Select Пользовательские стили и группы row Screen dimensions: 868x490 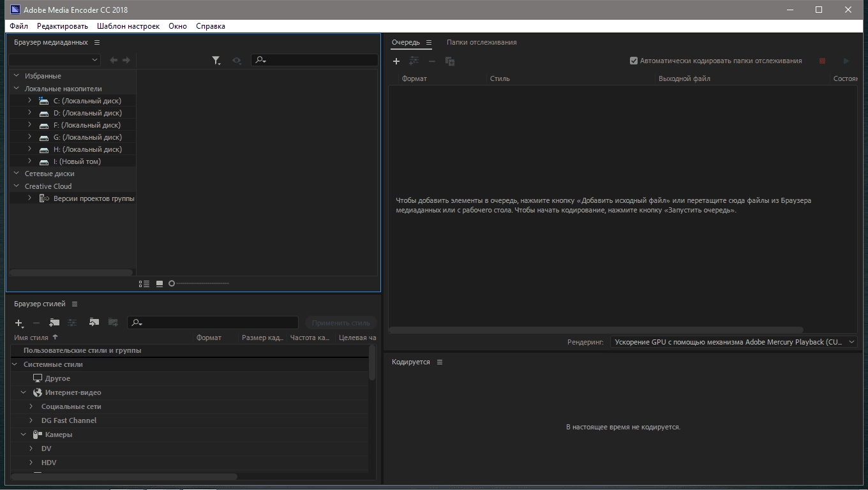click(190, 350)
